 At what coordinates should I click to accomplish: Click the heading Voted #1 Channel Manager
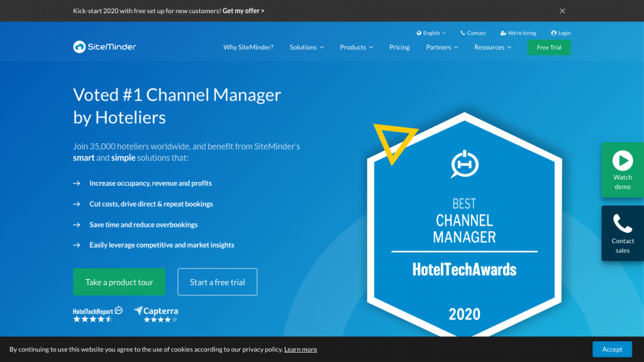coord(177,106)
